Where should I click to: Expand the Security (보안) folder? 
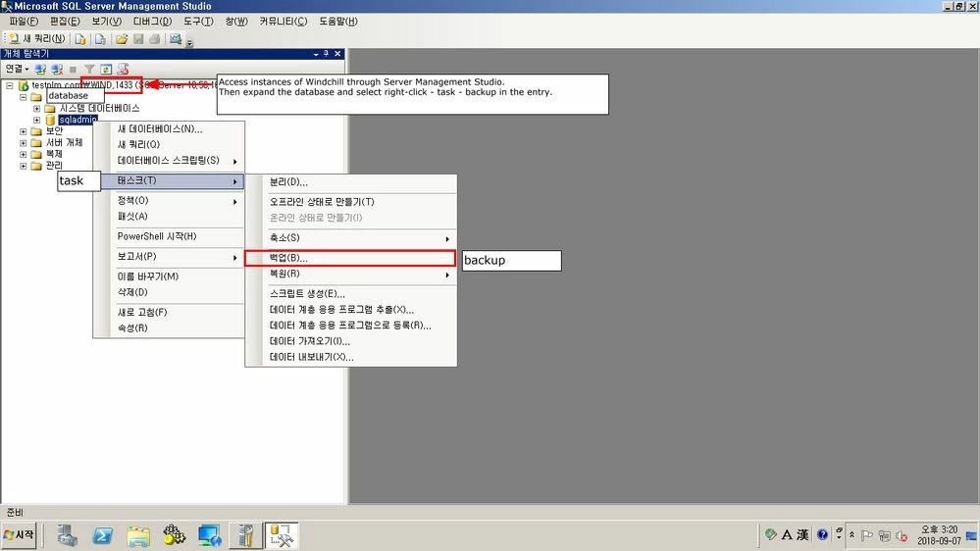point(24,131)
